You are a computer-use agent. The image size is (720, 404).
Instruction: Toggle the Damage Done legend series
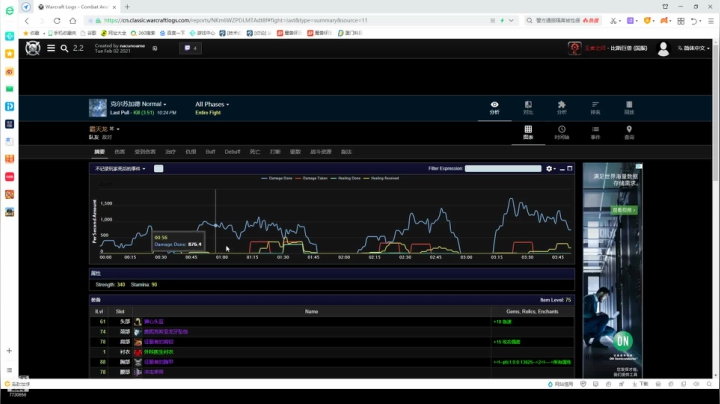pyautogui.click(x=277, y=178)
